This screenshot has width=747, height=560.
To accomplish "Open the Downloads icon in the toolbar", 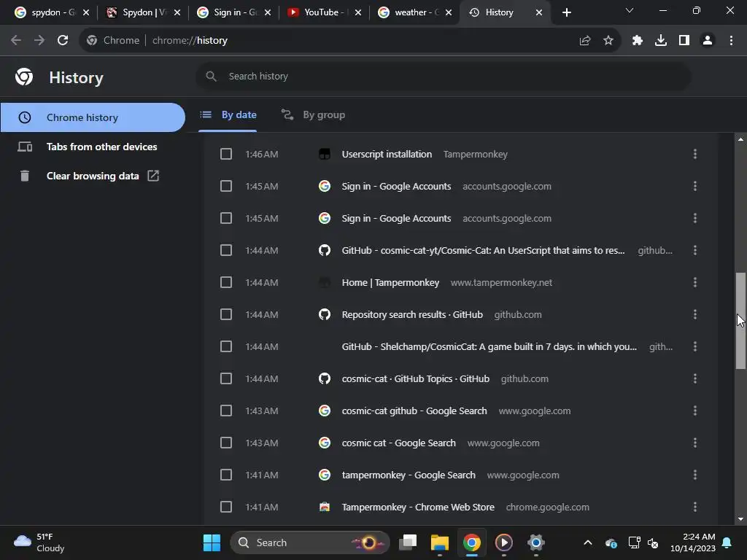I will point(661,41).
